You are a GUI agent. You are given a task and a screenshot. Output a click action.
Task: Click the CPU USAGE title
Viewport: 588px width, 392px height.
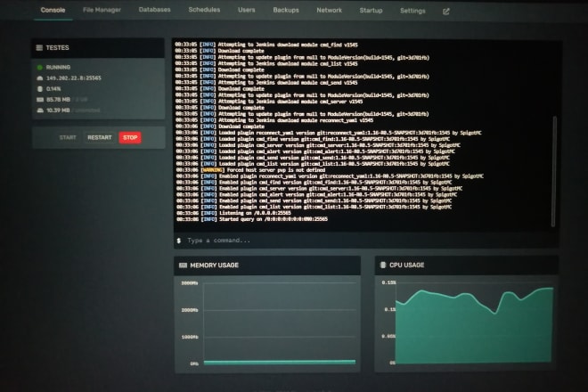point(407,265)
